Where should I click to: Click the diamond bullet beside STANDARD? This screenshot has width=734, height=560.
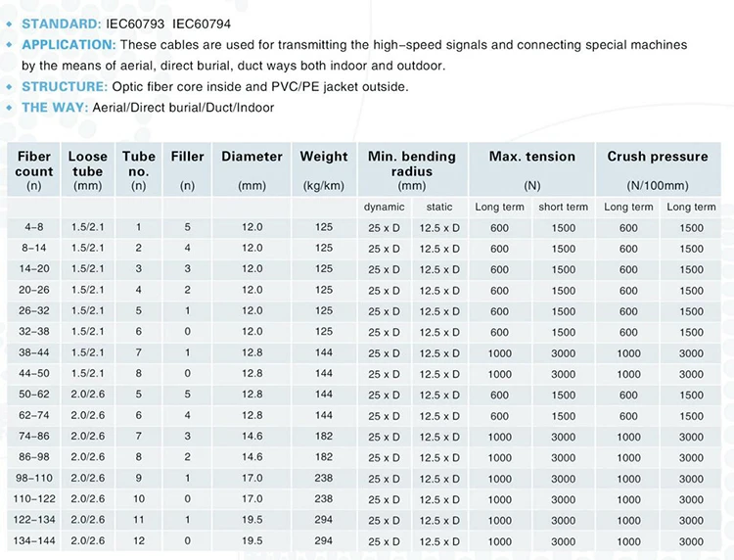pyautogui.click(x=10, y=22)
